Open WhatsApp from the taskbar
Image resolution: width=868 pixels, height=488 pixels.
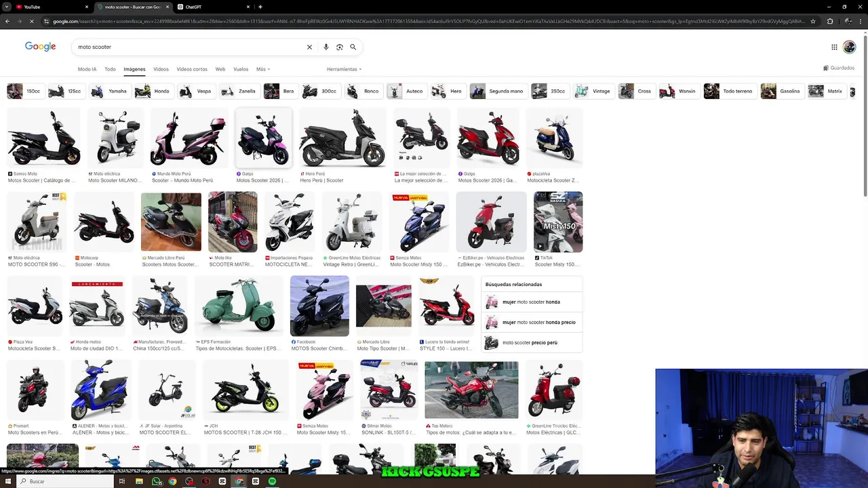click(157, 481)
